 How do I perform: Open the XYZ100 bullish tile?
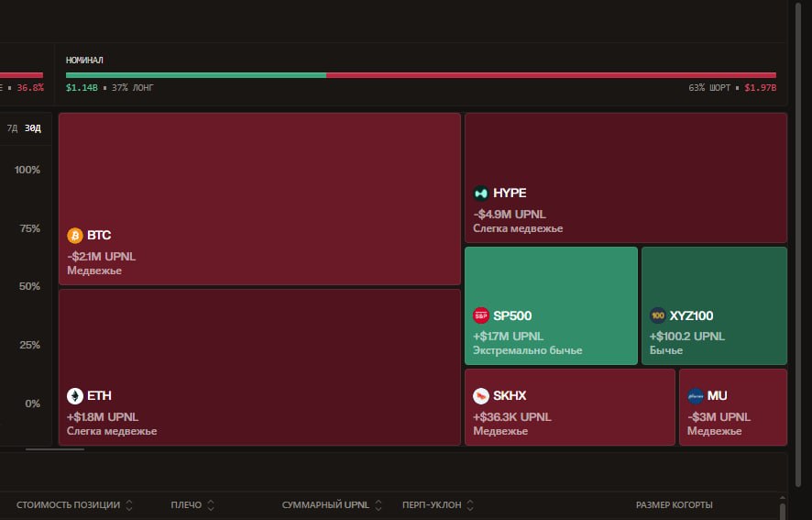714,306
